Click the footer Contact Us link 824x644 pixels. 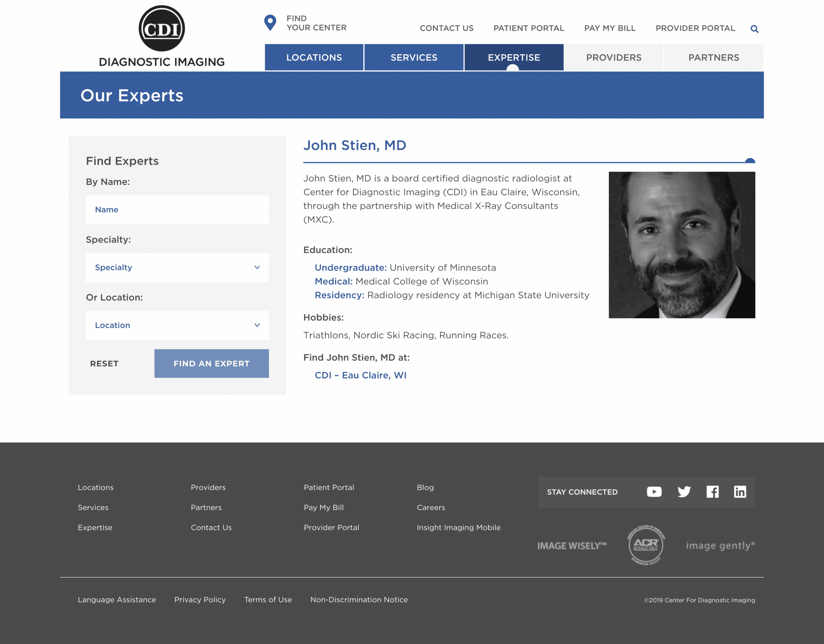211,527
